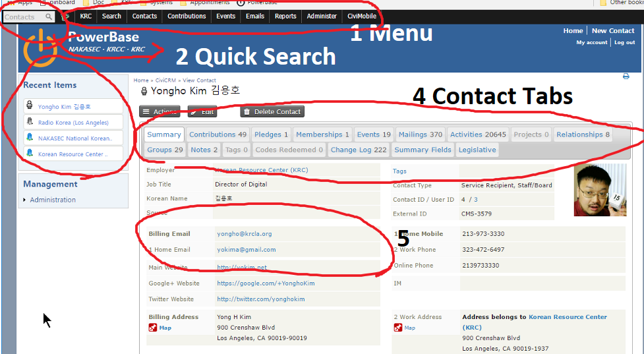
Task: Switch to the Relationships 8 tab
Action: [x=583, y=134]
